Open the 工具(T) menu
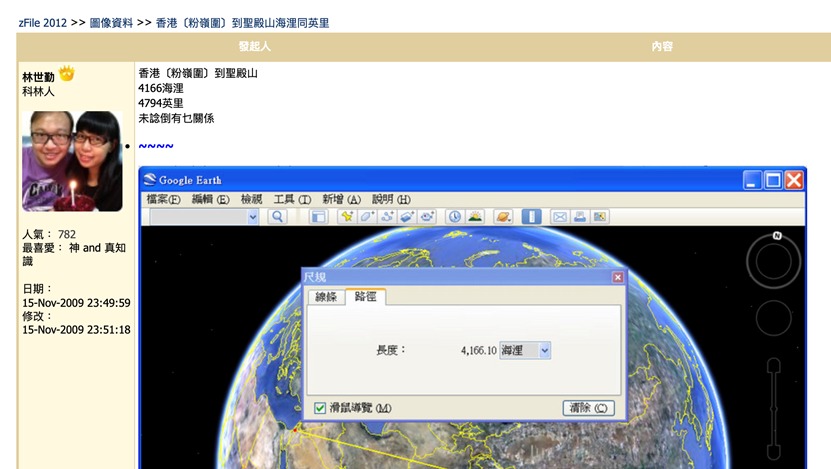This screenshot has height=469, width=831. pyautogui.click(x=292, y=199)
